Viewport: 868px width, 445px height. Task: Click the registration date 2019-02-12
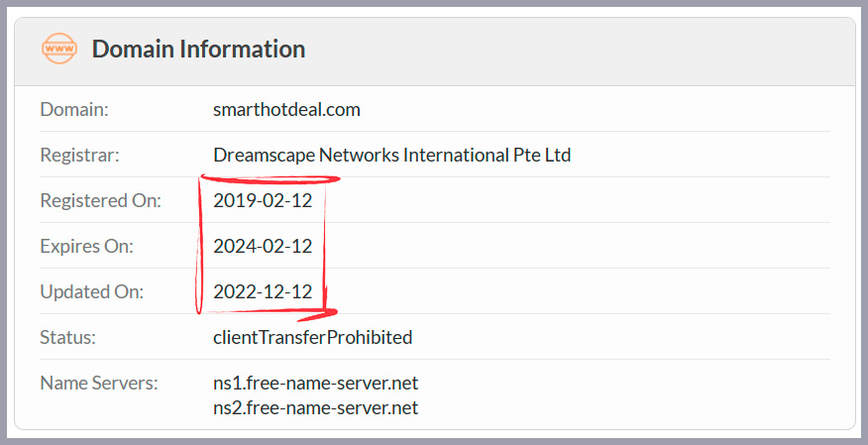tap(263, 200)
